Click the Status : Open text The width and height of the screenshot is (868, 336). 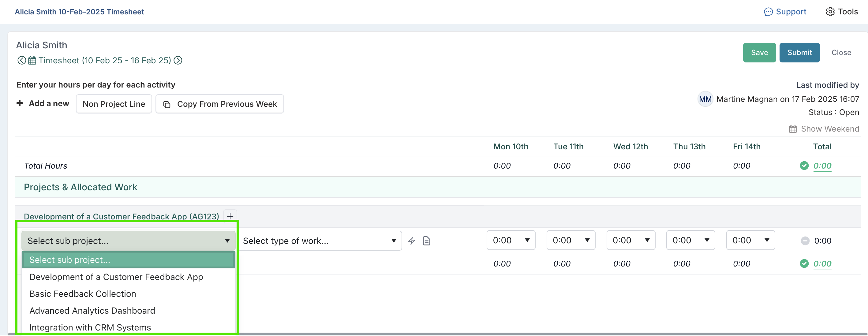coord(834,112)
